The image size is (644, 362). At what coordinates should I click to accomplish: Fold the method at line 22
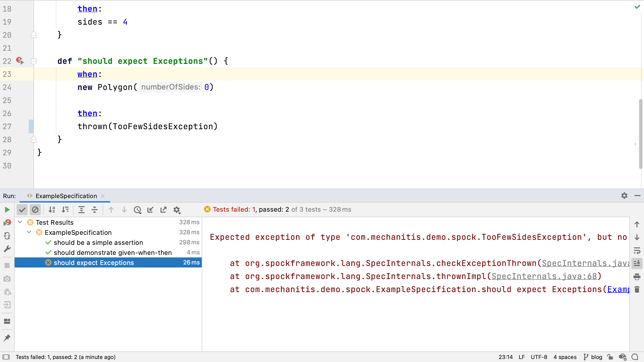tap(33, 61)
